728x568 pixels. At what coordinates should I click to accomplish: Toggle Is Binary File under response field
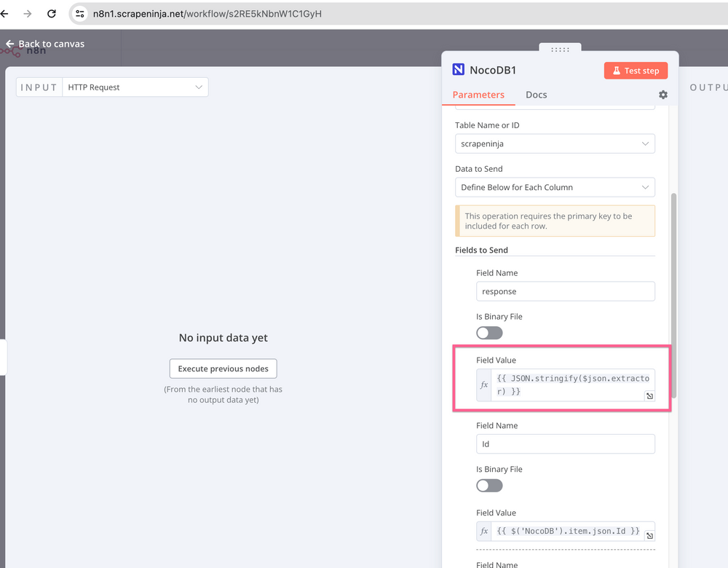click(489, 333)
